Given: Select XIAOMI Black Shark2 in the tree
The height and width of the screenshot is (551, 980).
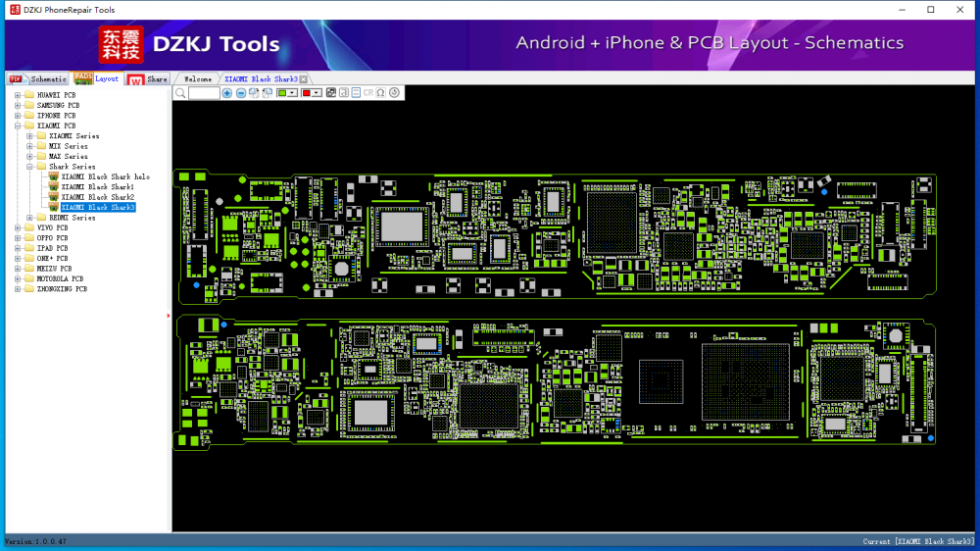Looking at the screenshot, I should click(97, 197).
